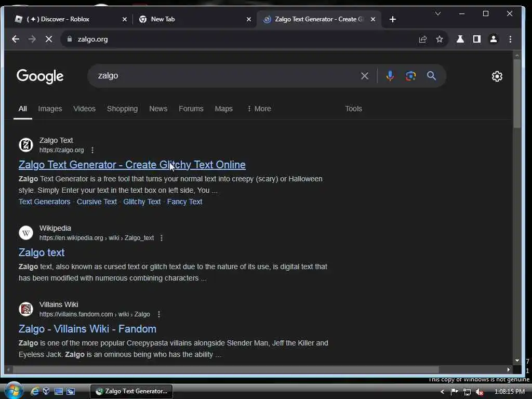Click the forward navigation arrow
Screen dimensions: 532x399
pyautogui.click(x=32, y=39)
